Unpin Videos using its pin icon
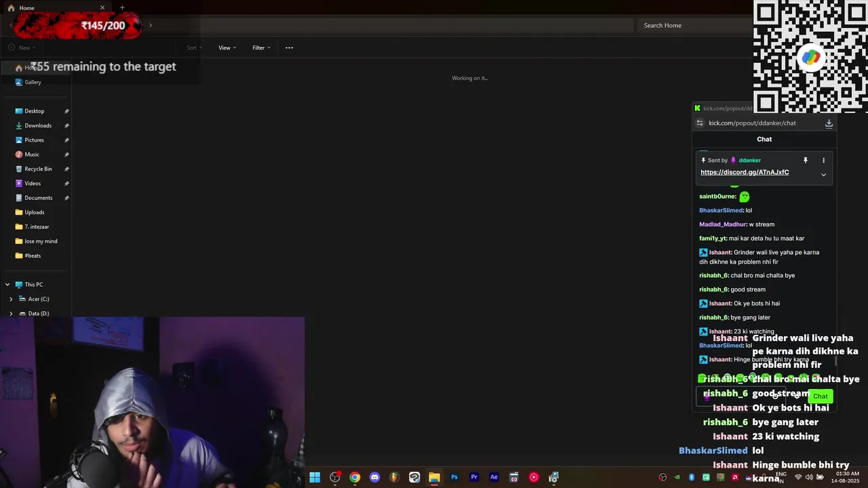 point(66,183)
